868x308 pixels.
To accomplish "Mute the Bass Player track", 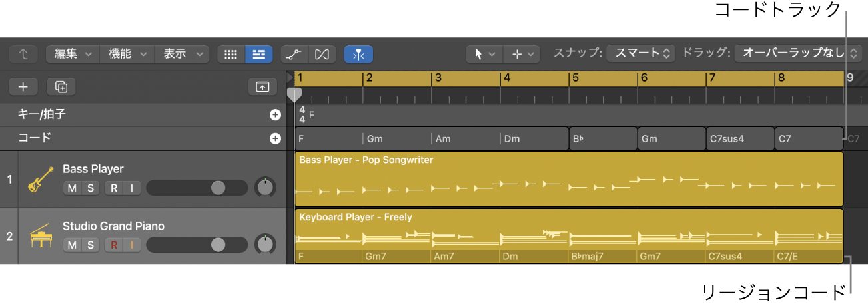I will click(73, 188).
